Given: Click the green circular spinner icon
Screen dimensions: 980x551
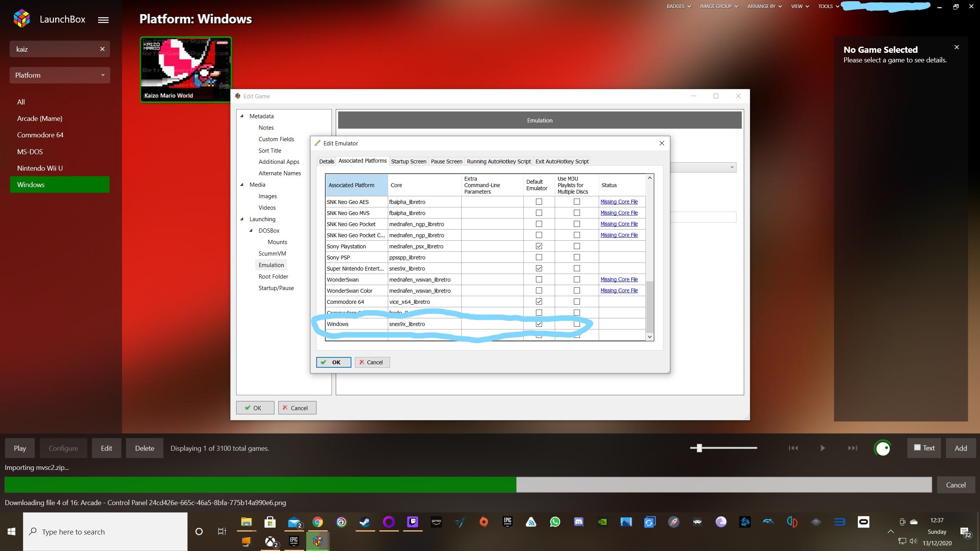Looking at the screenshot, I should point(883,448).
